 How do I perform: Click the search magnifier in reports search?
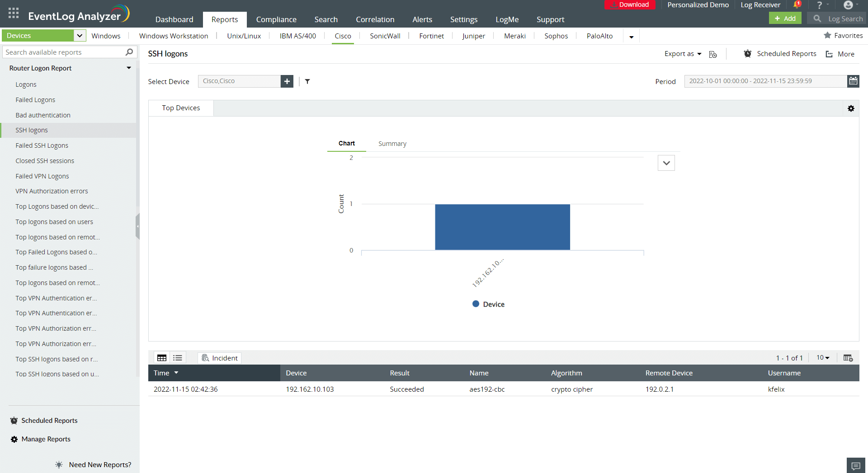pos(129,52)
